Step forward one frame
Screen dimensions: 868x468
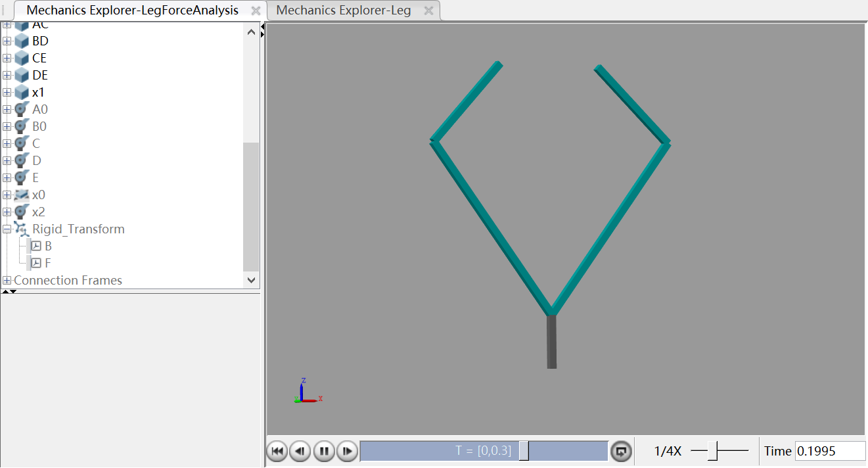[347, 451]
